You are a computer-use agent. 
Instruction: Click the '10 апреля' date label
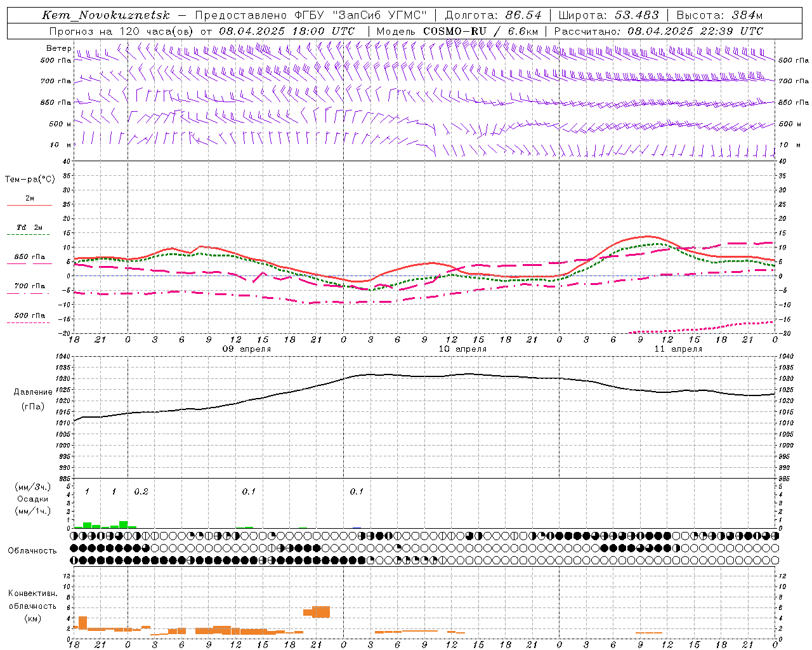462,349
